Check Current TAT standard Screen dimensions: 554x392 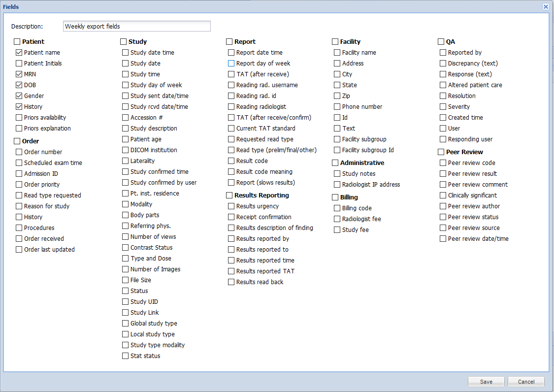point(231,129)
